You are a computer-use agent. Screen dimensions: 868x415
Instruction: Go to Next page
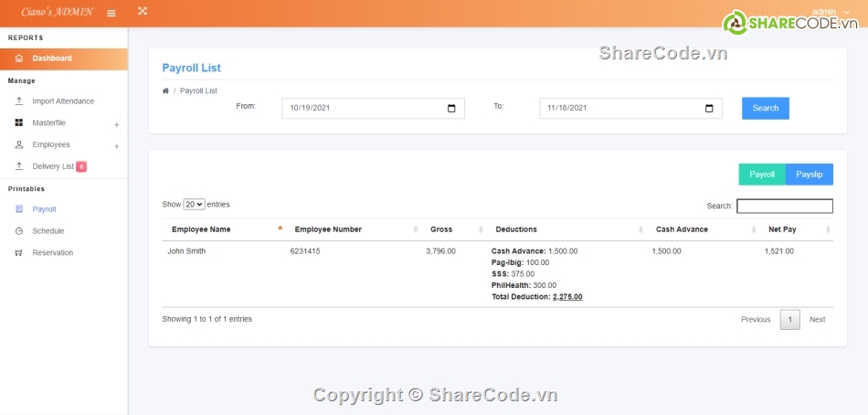(817, 320)
